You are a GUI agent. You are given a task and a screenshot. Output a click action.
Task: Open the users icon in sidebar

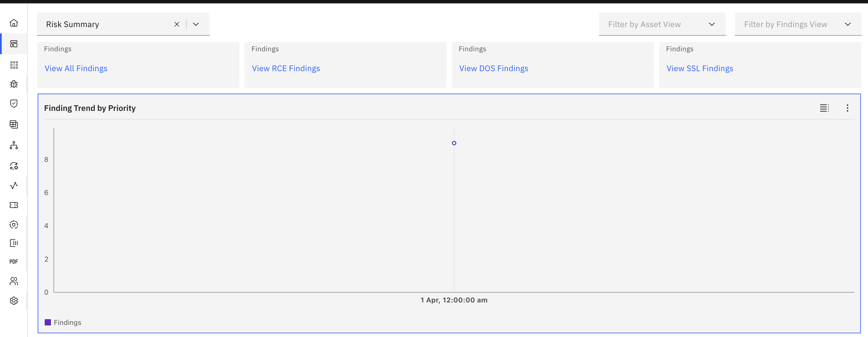click(x=14, y=281)
